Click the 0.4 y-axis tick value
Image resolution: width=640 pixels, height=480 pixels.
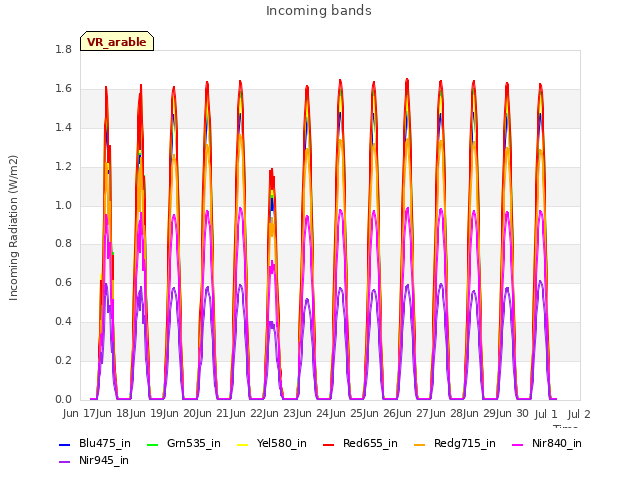(63, 322)
